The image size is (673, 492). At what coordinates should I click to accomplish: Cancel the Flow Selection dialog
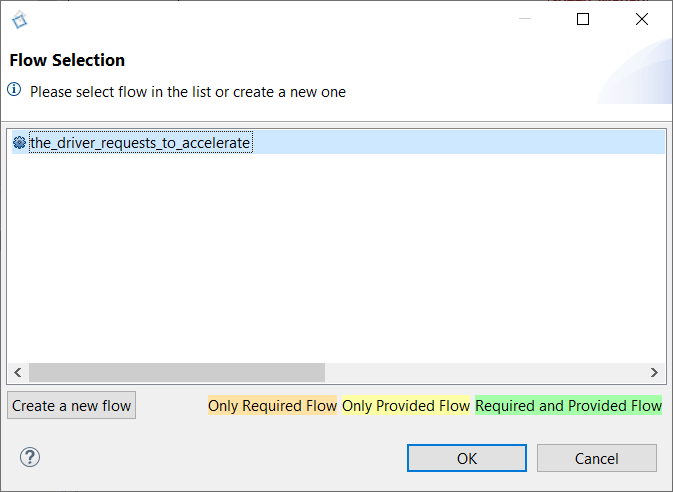[597, 458]
